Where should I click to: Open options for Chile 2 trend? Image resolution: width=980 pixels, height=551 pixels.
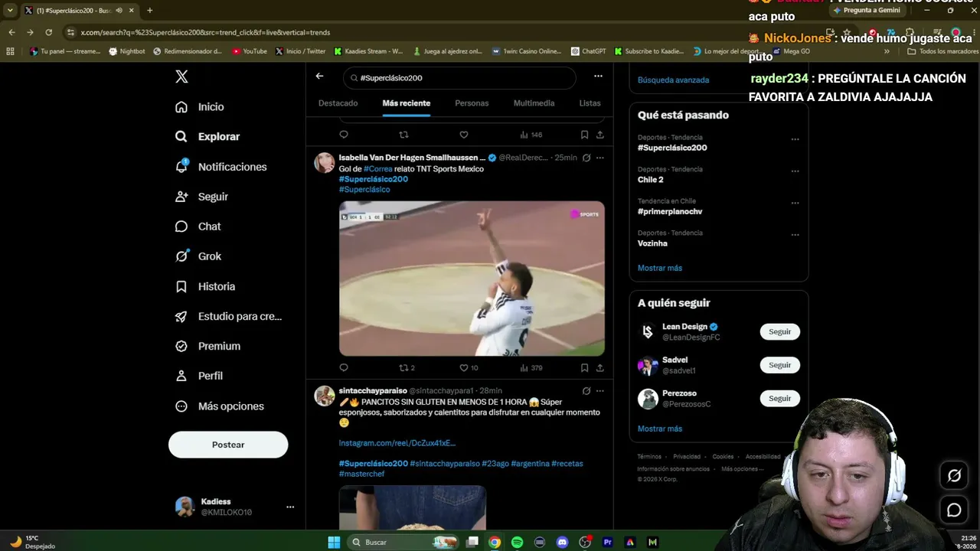click(795, 171)
